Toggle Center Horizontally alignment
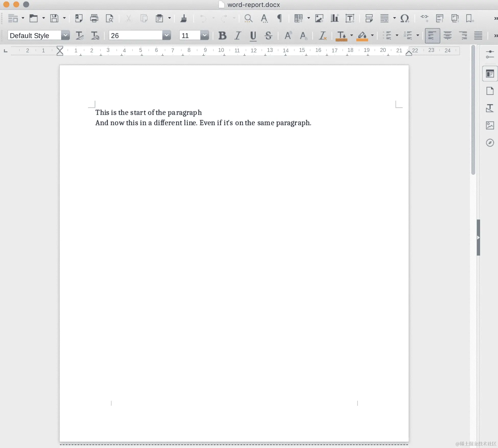The width and height of the screenshot is (498, 448). [447, 36]
